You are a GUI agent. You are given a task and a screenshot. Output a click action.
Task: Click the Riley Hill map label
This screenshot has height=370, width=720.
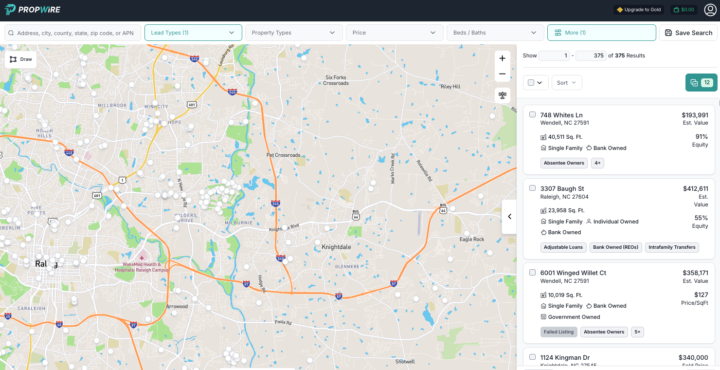click(x=450, y=86)
